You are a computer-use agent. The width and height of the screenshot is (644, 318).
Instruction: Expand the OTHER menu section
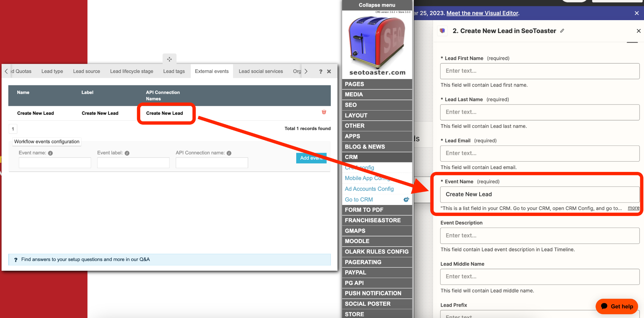[x=377, y=126]
